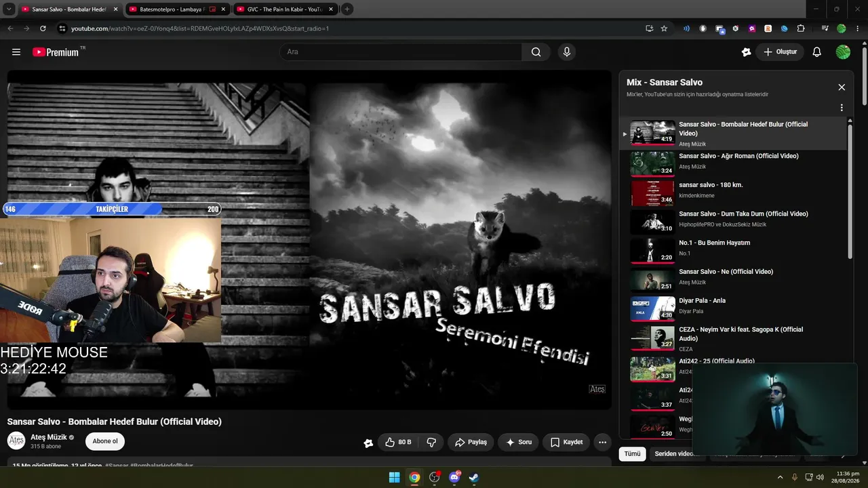Click the picture-in-picture mini video
Viewport: 868px width, 488px height.
pyautogui.click(x=775, y=409)
